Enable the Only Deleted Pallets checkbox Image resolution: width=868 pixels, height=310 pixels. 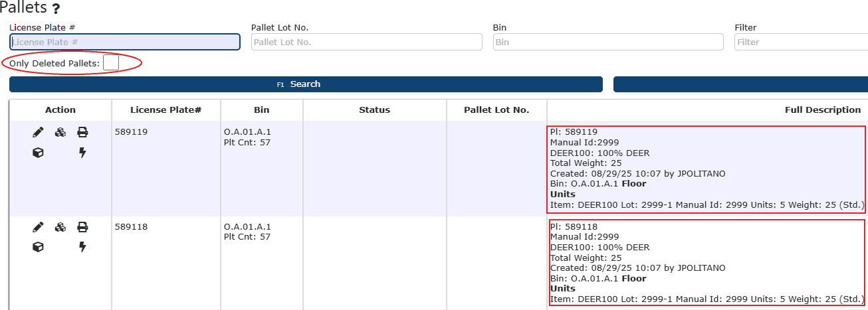[x=111, y=62]
